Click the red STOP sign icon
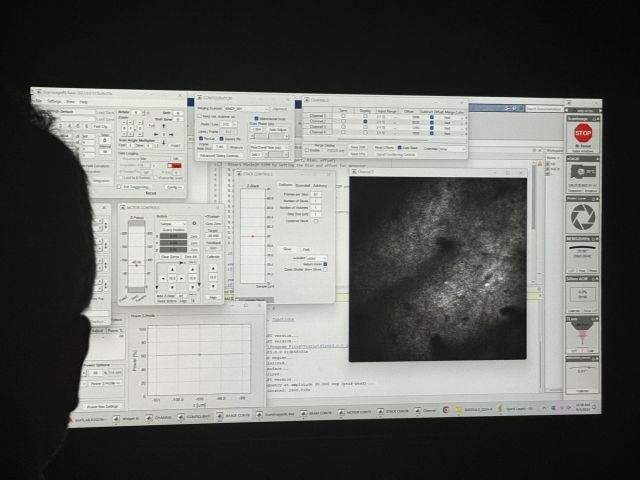The width and height of the screenshot is (640, 480). click(582, 134)
